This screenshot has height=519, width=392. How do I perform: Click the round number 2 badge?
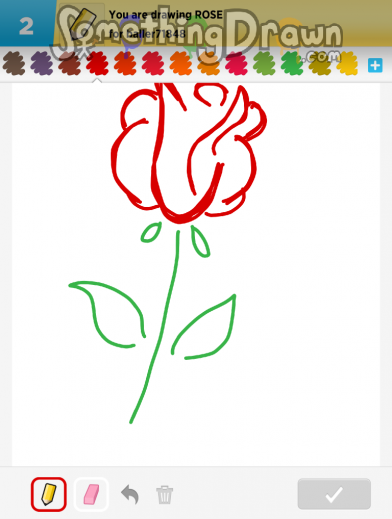(26, 26)
